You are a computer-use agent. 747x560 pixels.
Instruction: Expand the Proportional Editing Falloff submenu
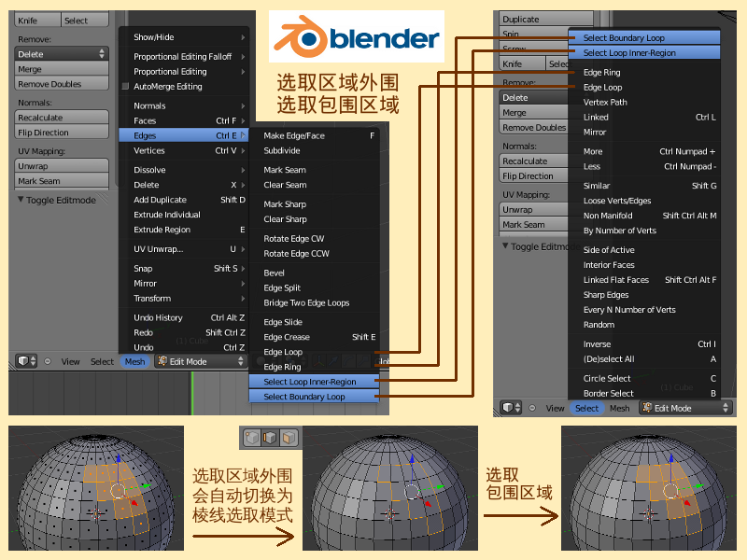(x=184, y=57)
